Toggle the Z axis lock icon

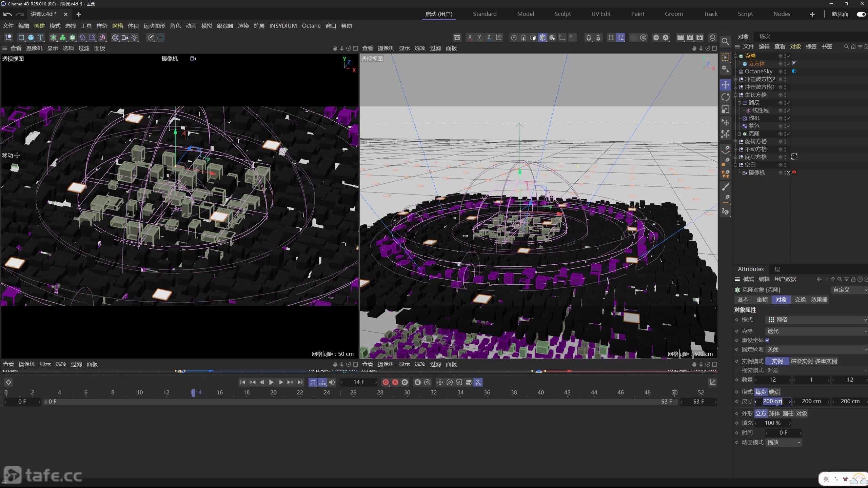489,38
